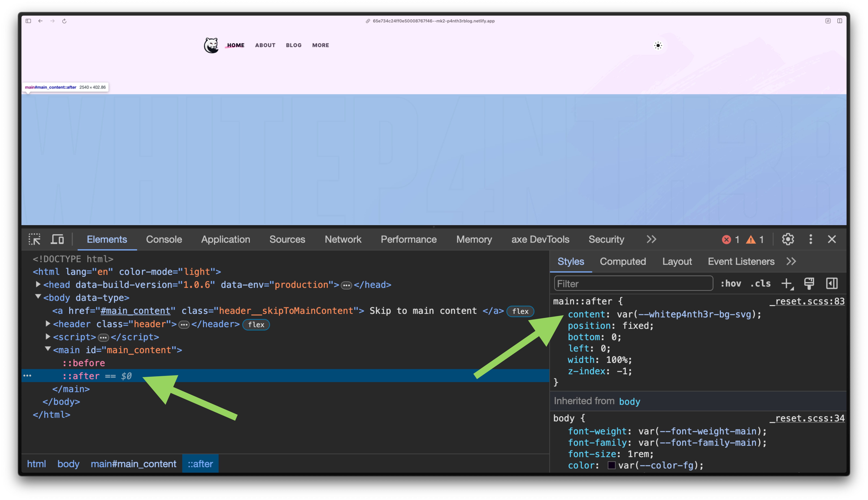Collapse the main#main_content node
Image resolution: width=868 pixels, height=500 pixels.
coord(48,349)
